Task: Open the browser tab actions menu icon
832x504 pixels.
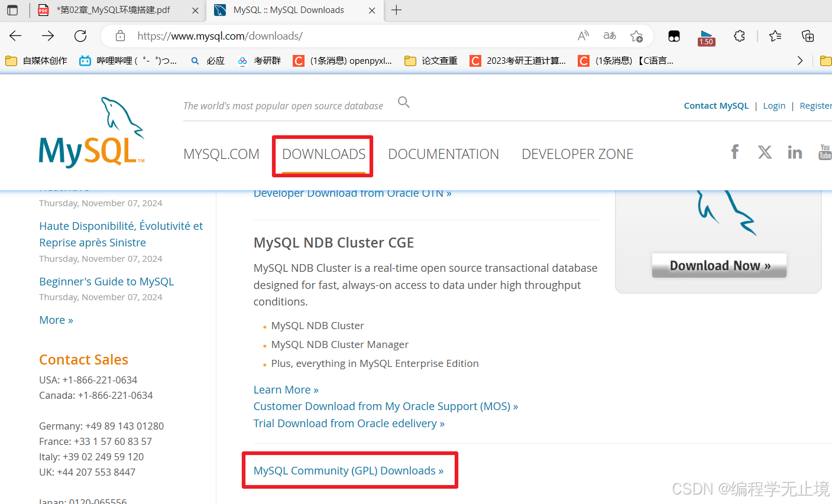Action: [x=12, y=10]
